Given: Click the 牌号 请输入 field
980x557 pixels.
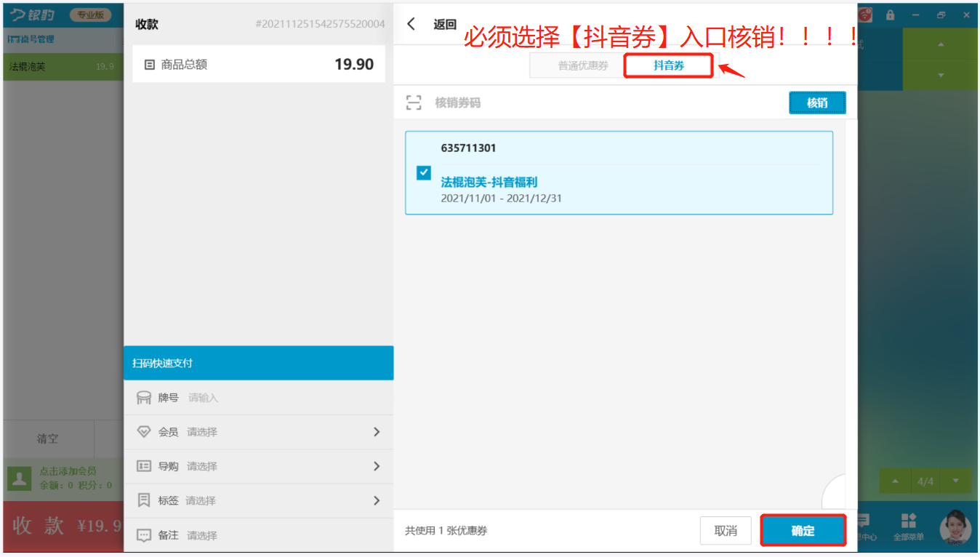Looking at the screenshot, I should pyautogui.click(x=259, y=398).
